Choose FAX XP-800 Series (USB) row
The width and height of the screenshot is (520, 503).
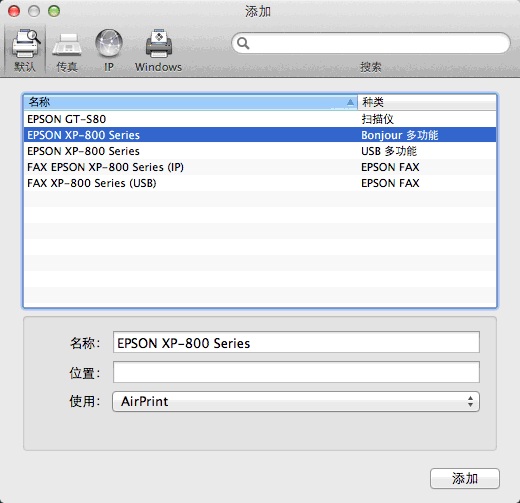pos(260,183)
